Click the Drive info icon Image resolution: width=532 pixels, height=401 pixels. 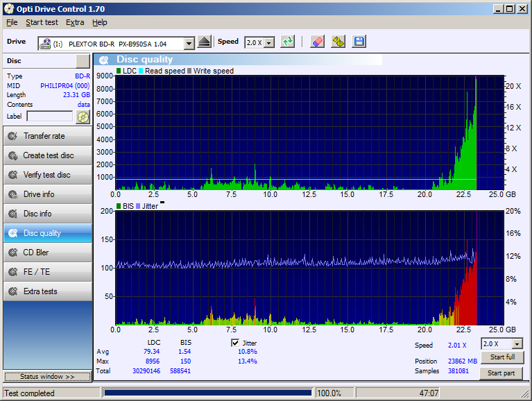click(x=13, y=194)
